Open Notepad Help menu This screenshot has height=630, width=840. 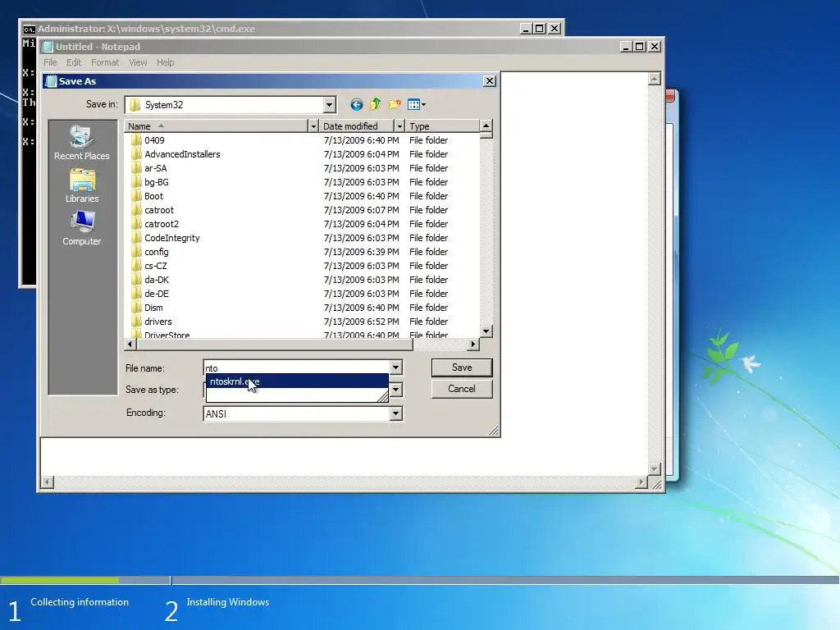click(165, 62)
